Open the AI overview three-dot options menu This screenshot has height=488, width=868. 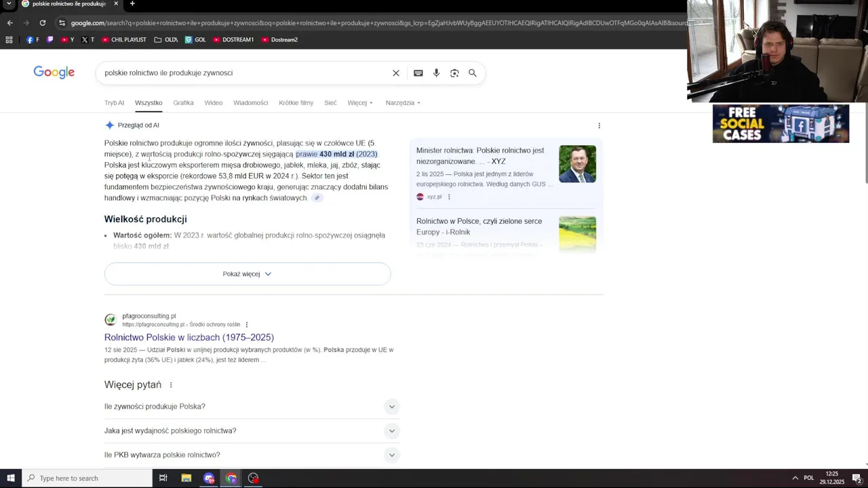pyautogui.click(x=599, y=125)
